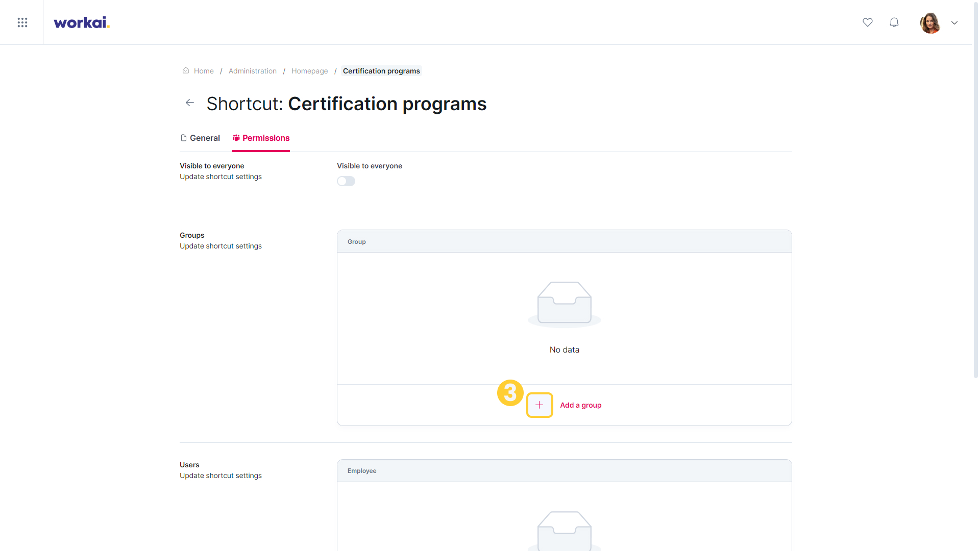The image size is (980, 551).
Task: Click the plus add group button
Action: pyautogui.click(x=540, y=405)
